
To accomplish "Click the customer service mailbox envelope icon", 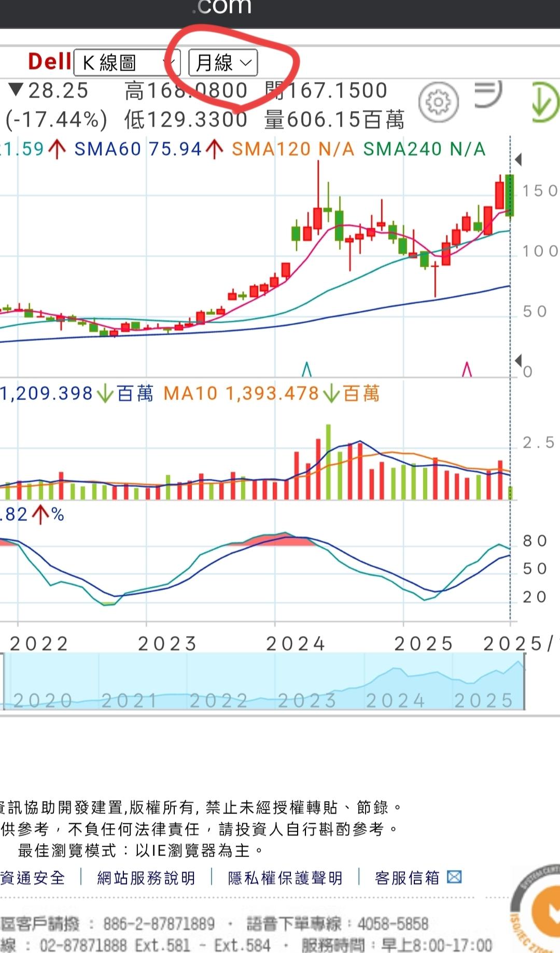I will pos(455,877).
